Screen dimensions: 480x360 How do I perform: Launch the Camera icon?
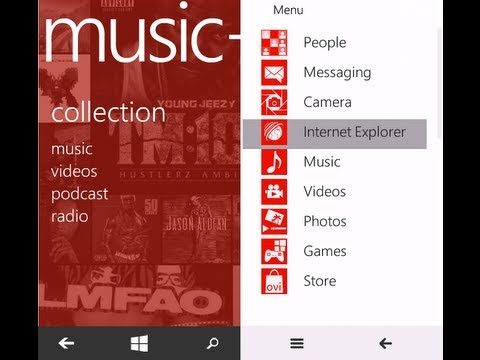pyautogui.click(x=274, y=102)
